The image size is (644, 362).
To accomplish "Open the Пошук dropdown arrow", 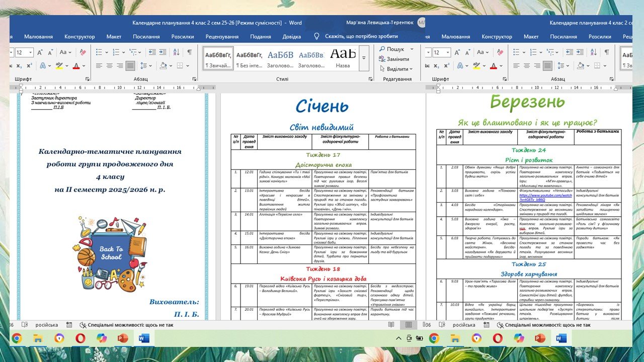I will point(412,49).
